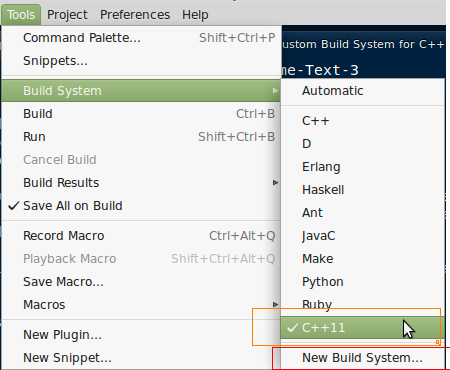Click New Build System... entry

363,358
